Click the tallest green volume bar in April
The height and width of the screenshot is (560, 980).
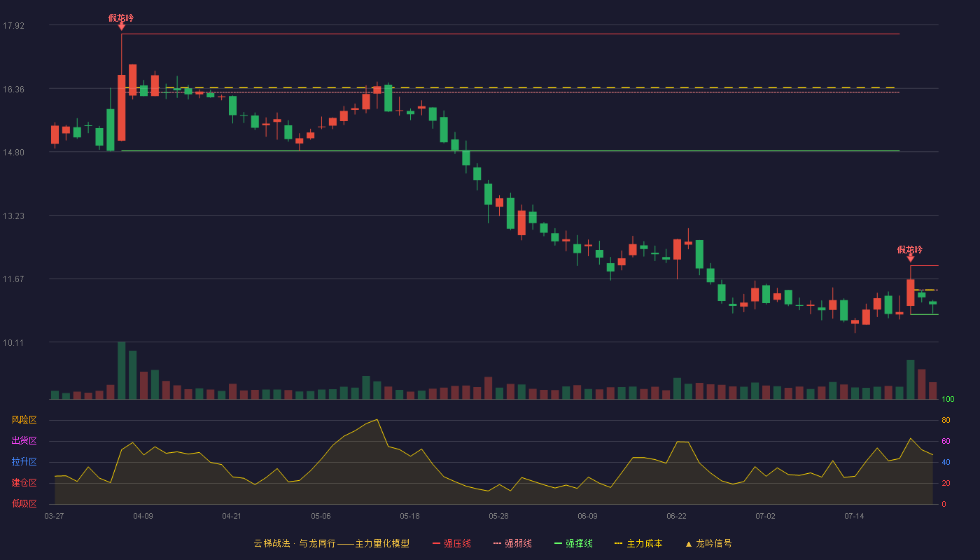coord(121,370)
